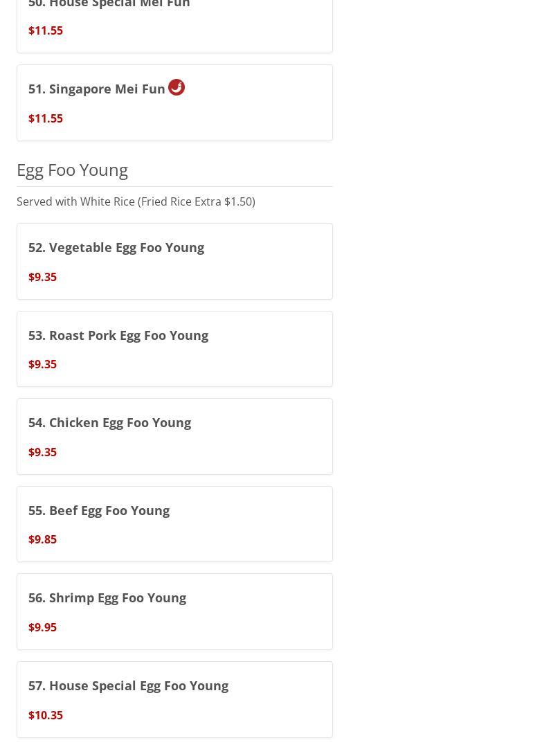
Task: Open 57. House Special Egg Foo Young
Action: click(x=174, y=700)
